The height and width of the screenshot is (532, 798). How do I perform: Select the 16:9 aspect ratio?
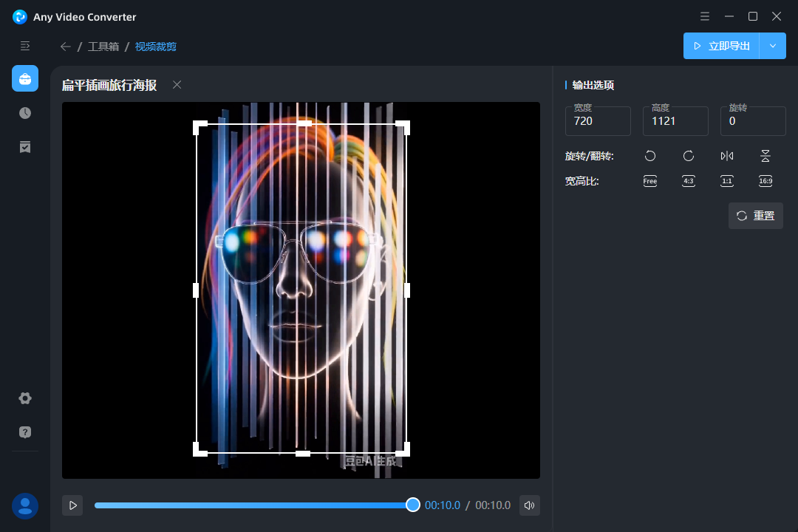(x=765, y=181)
